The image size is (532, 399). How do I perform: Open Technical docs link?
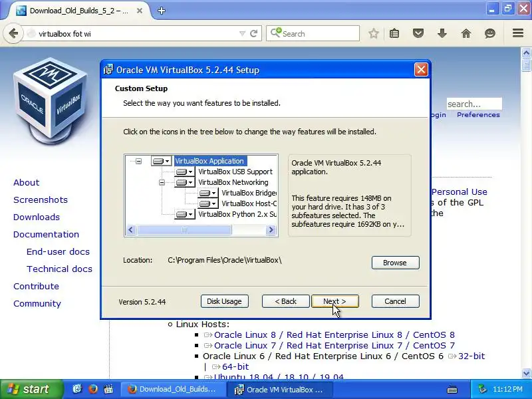coord(59,269)
